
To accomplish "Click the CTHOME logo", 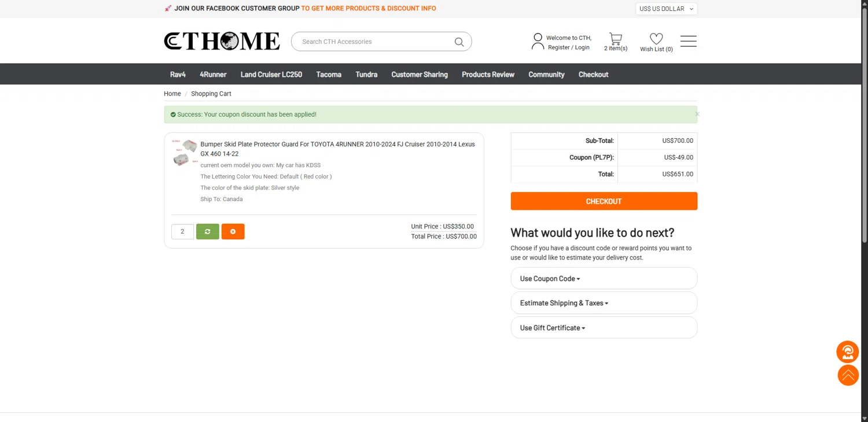I will point(222,41).
